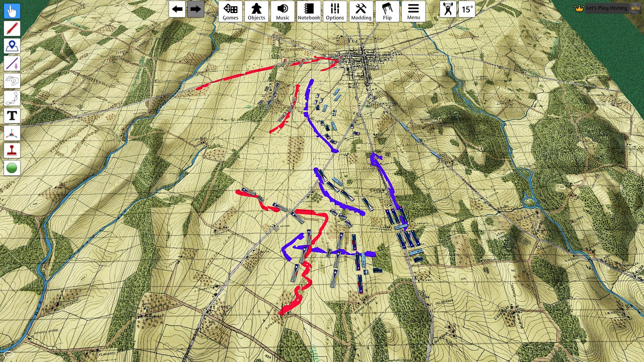644x362 pixels.
Task: Select the red Draw pencil tool
Action: click(x=12, y=28)
